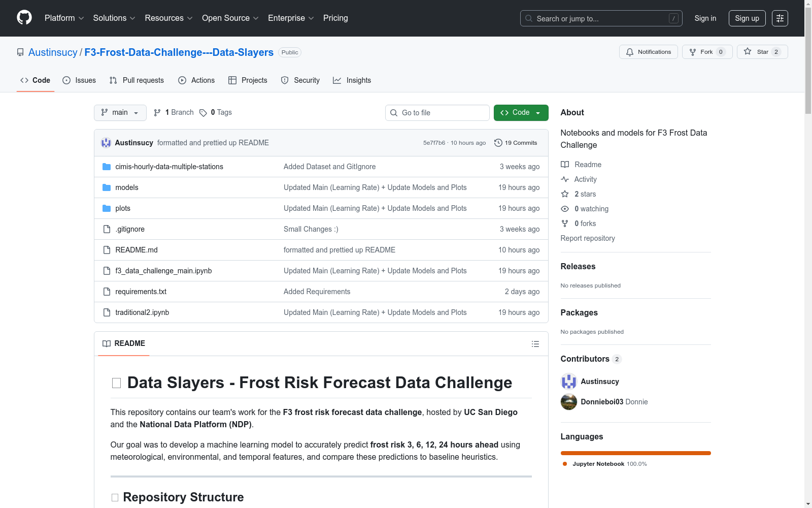Viewport: 812px width, 508px height.
Task: Open the green Code dropdown button
Action: click(x=521, y=113)
